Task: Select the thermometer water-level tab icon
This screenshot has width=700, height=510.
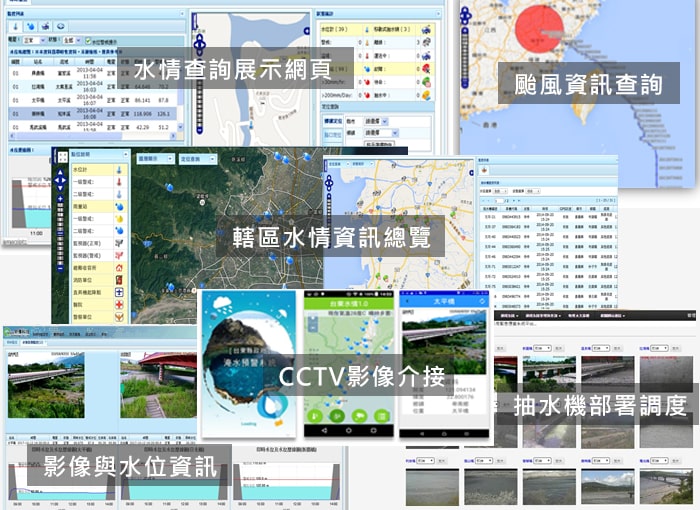Action: pyautogui.click(x=16, y=26)
